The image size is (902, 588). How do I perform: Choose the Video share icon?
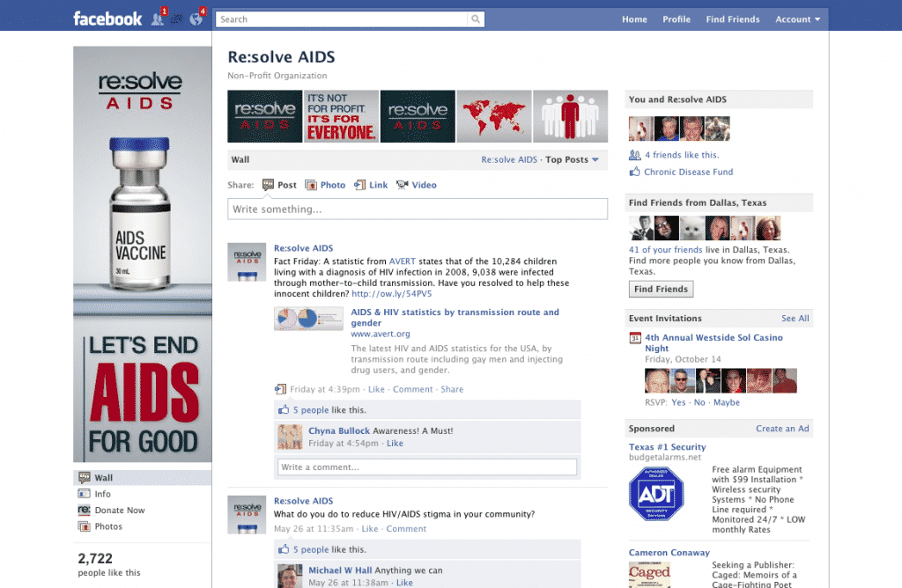coord(417,185)
